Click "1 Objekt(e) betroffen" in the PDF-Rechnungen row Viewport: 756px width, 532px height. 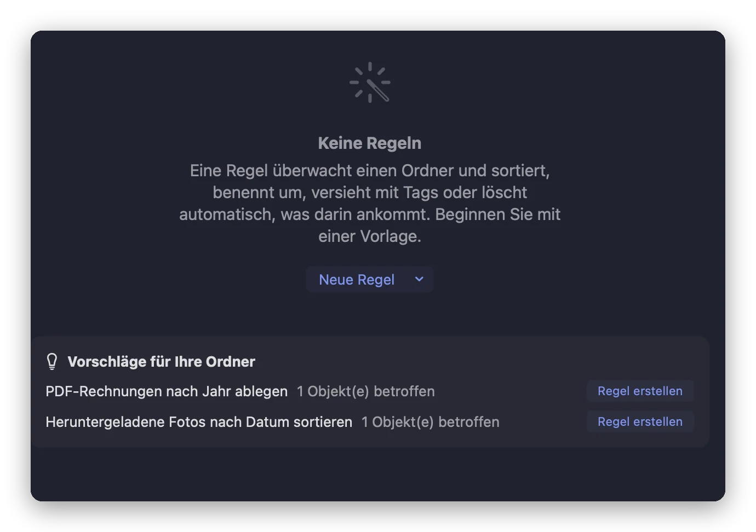pyautogui.click(x=366, y=391)
